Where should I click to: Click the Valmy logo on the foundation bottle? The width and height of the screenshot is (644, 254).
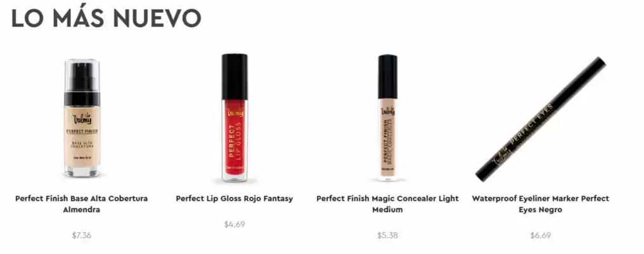82,119
